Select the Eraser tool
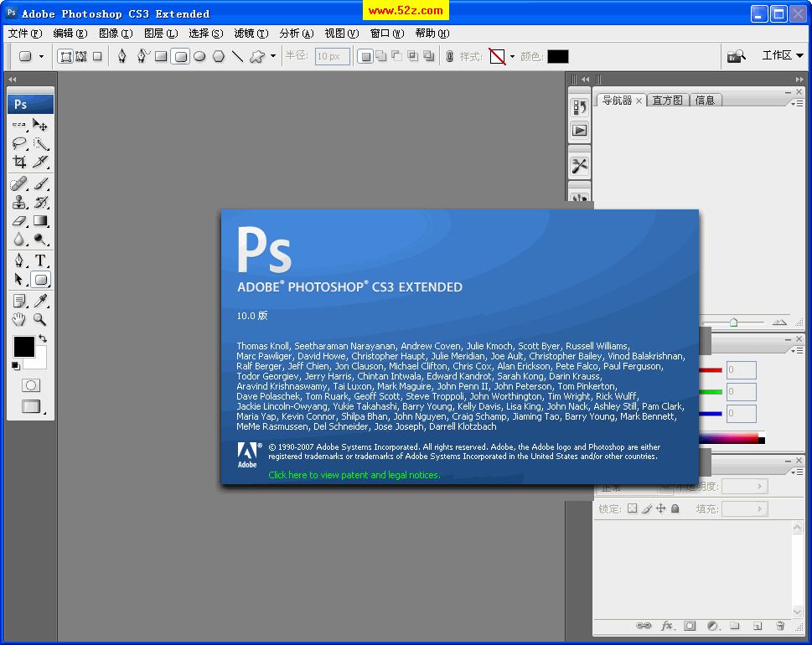Screen dimensions: 812x645 point(19,221)
